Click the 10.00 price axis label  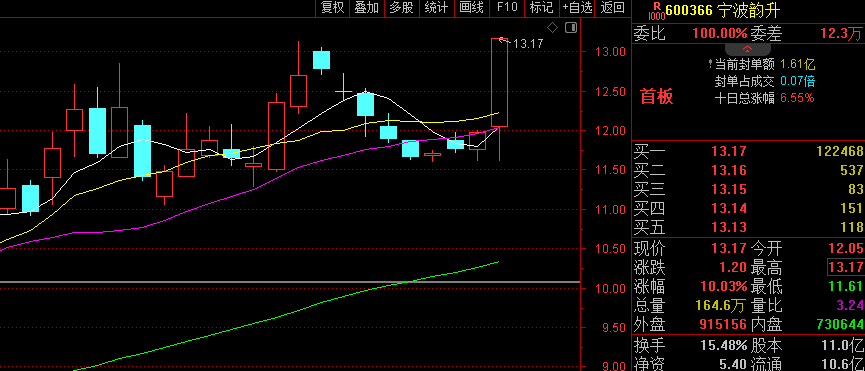coord(610,289)
